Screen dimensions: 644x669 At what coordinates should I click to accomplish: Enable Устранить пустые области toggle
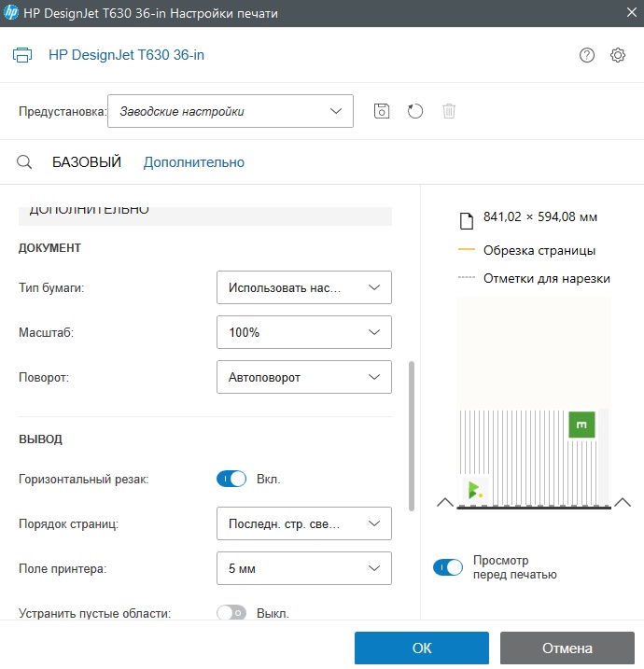pos(231,613)
